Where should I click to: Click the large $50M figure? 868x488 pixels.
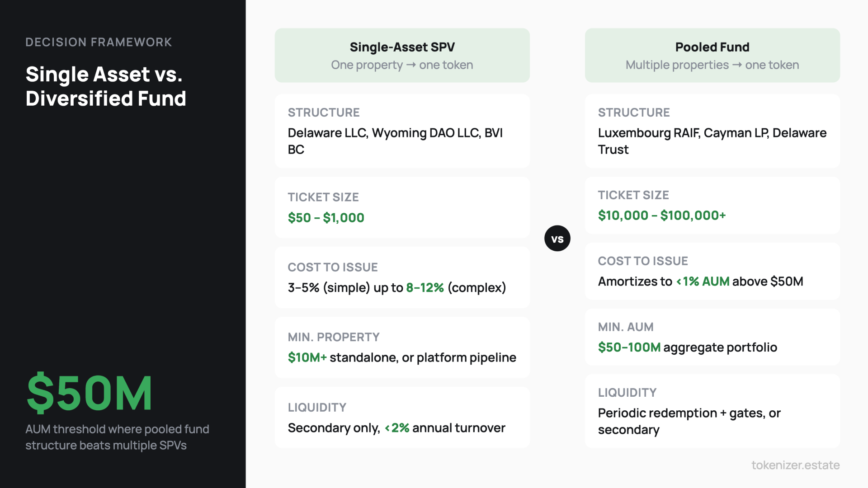click(90, 393)
